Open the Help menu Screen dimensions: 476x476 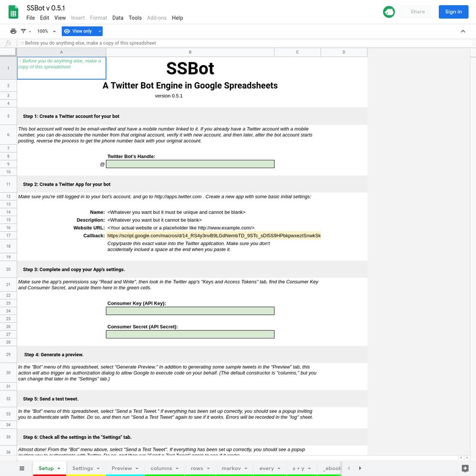pos(177,18)
